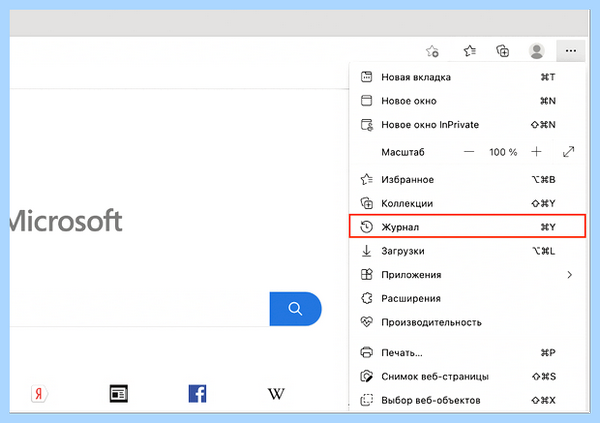Viewport: 600px width, 423px height.
Task: Click the Приложения label in menu
Action: click(x=411, y=275)
